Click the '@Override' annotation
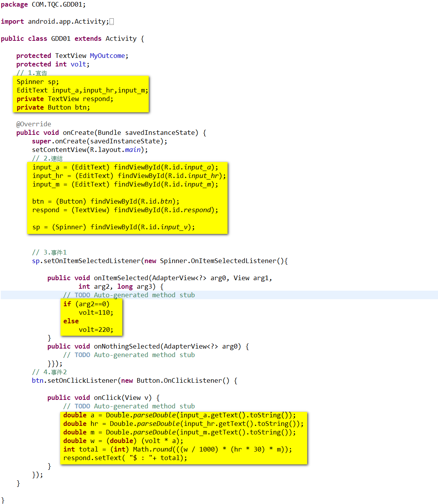The image size is (438, 504). 34,124
